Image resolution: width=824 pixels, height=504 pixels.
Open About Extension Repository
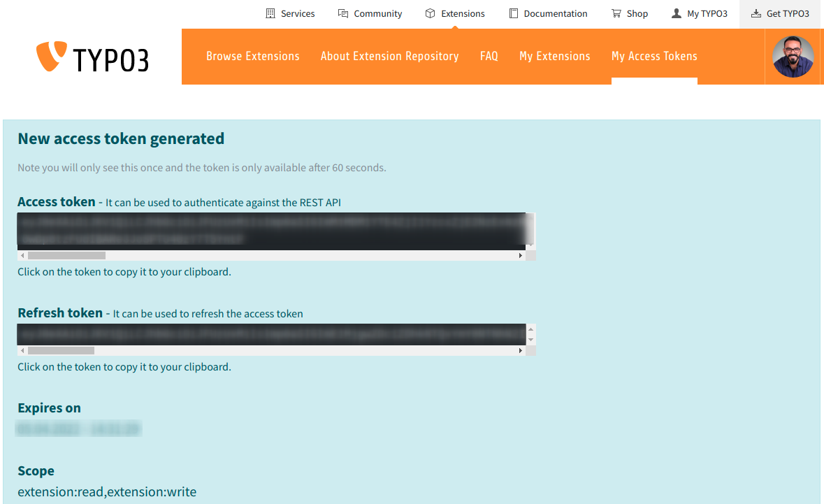(389, 56)
